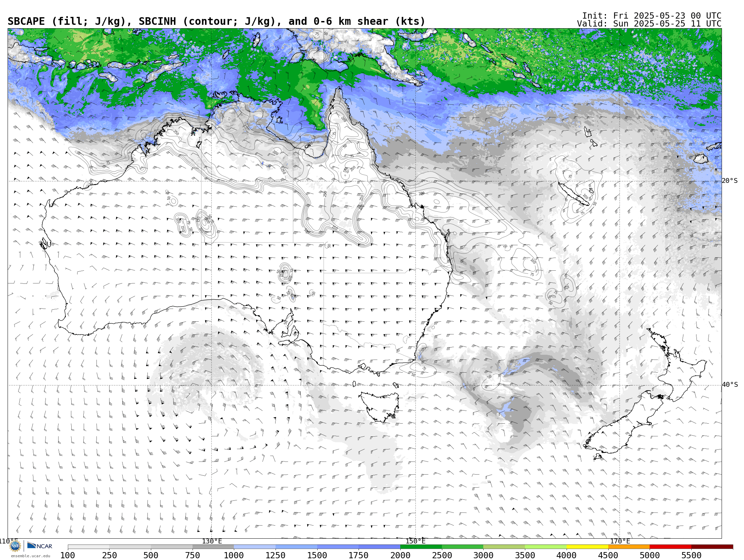This screenshot has height=560, width=744.
Task: Select the 'Init: Fri 2025-05-23 00 UTC' line
Action: click(652, 16)
